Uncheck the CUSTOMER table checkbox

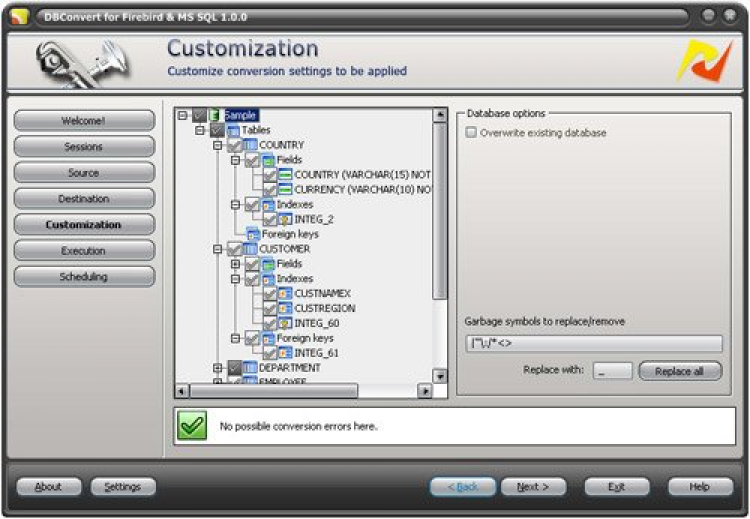pos(234,249)
